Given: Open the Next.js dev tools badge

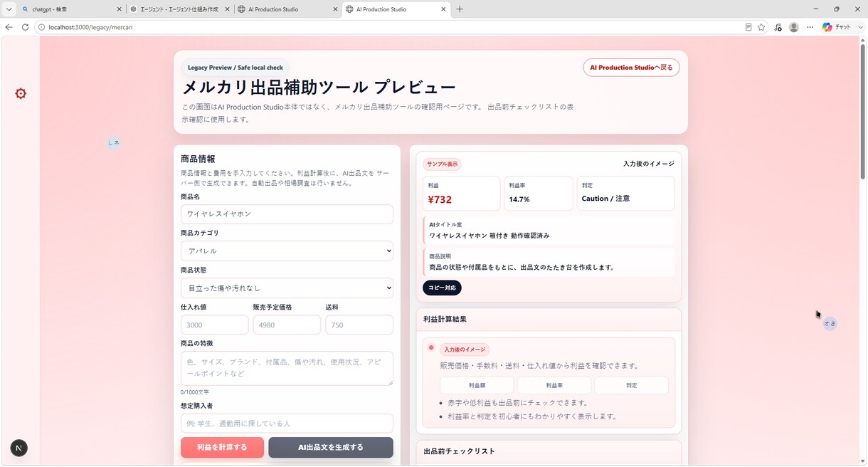Looking at the screenshot, I should pyautogui.click(x=19, y=448).
